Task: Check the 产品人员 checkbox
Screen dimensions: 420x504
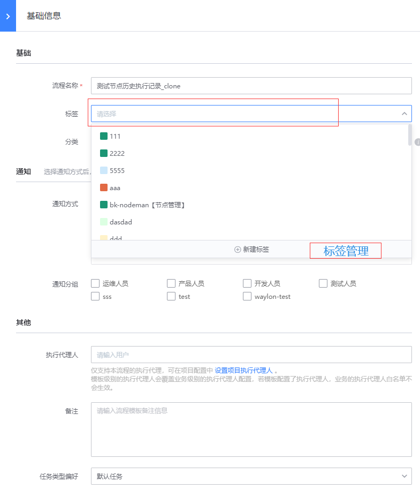Action: coord(171,283)
